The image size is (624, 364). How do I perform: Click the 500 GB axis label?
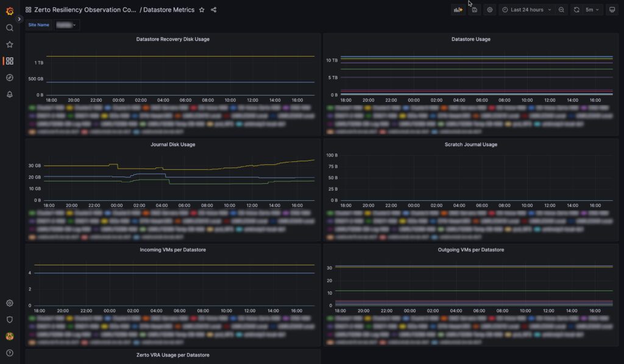[36, 79]
